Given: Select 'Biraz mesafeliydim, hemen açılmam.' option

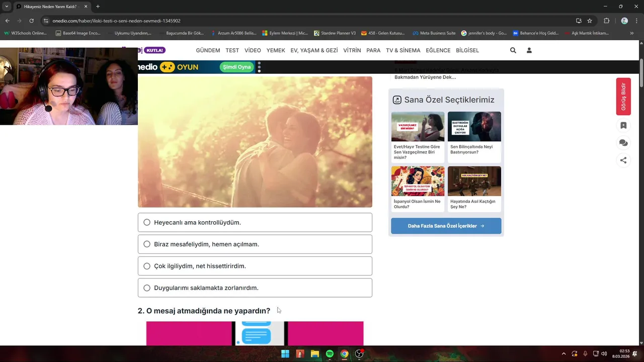Looking at the screenshot, I should 255,244.
